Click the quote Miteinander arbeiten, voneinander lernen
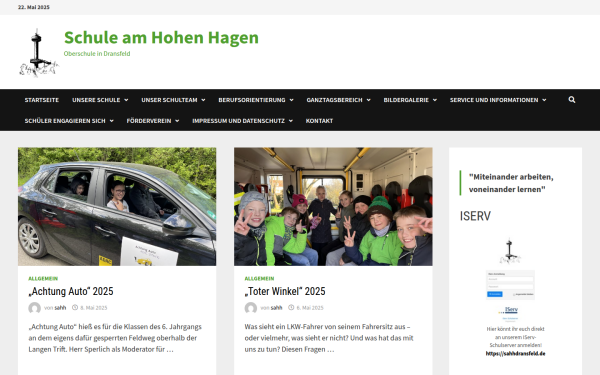 point(511,183)
